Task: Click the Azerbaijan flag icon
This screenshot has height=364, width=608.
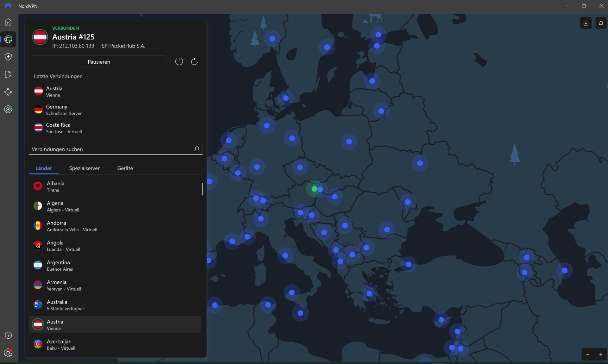Action: [x=38, y=344]
